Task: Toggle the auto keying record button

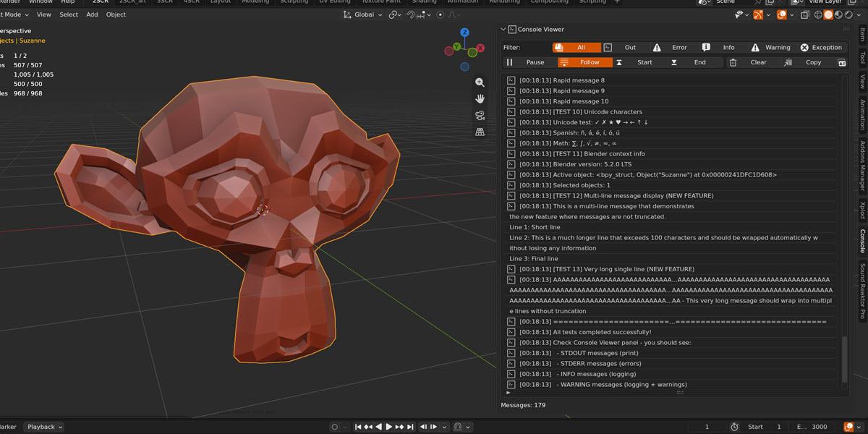Action: click(x=335, y=427)
